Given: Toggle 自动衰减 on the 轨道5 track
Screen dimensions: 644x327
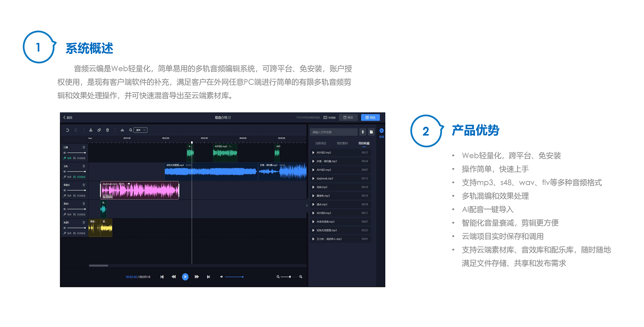Looking at the screenshot, I should pyautogui.click(x=79, y=233).
